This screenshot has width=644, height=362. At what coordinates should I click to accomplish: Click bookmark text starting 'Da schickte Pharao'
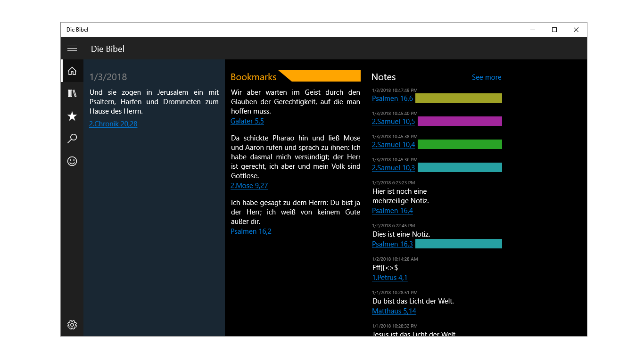[296, 157]
